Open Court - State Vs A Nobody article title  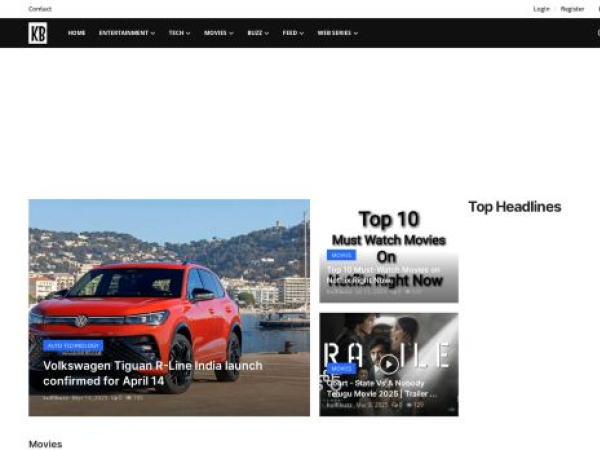[x=382, y=388]
